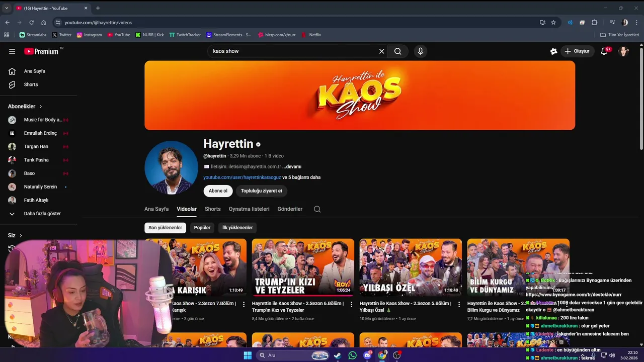Click the install app icon in the address bar
644x362 pixels.
point(542,22)
